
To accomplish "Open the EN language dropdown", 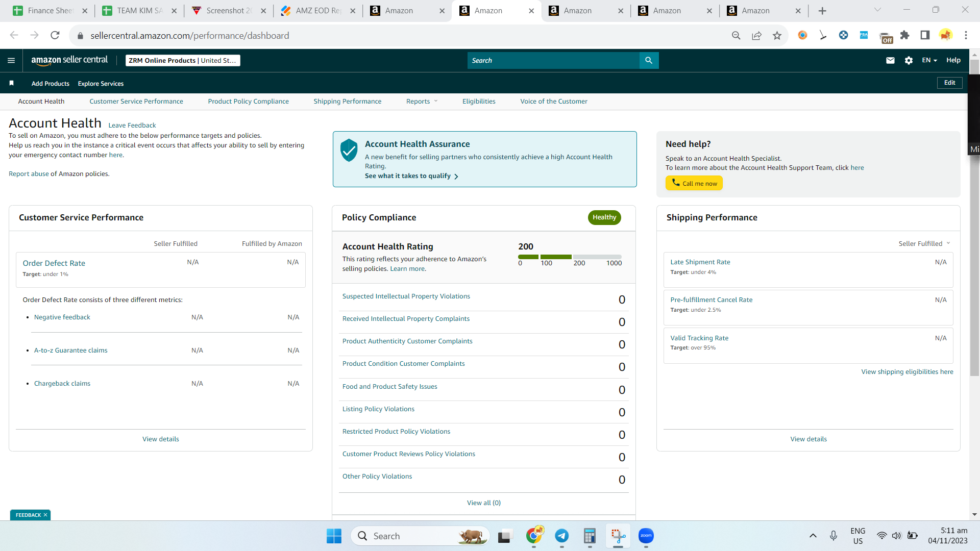I will [x=929, y=60].
